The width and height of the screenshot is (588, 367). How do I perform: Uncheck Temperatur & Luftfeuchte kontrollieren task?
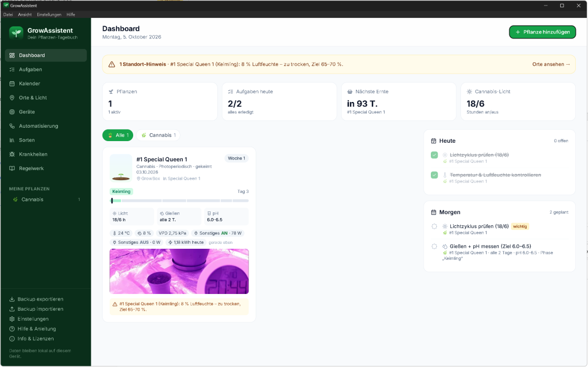point(434,175)
